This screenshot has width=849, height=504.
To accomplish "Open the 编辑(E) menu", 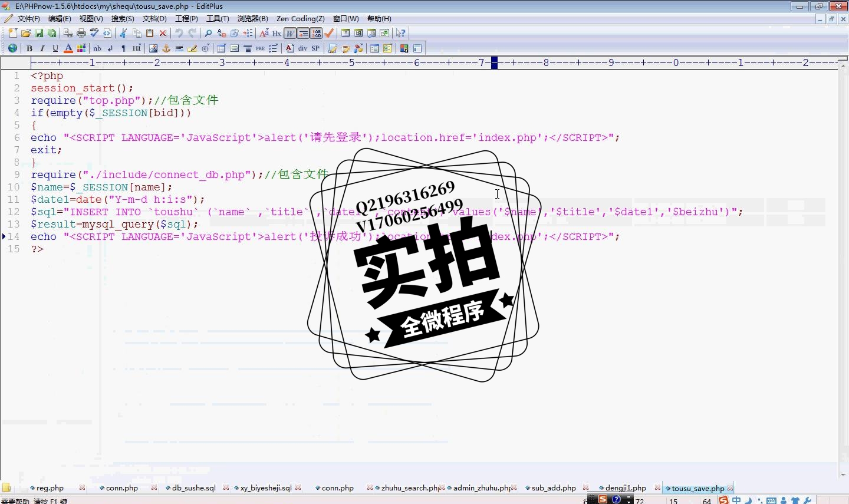I will click(60, 19).
